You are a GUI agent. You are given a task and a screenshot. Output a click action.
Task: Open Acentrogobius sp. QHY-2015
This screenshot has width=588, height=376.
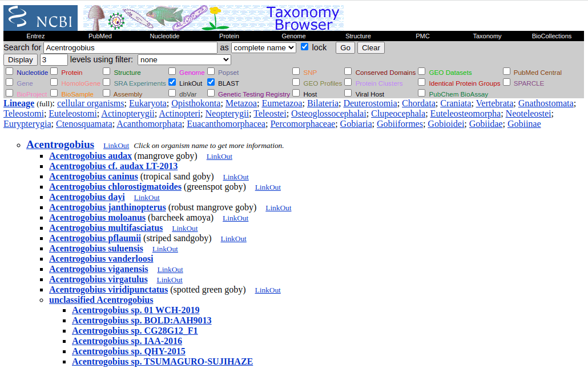[x=128, y=351]
